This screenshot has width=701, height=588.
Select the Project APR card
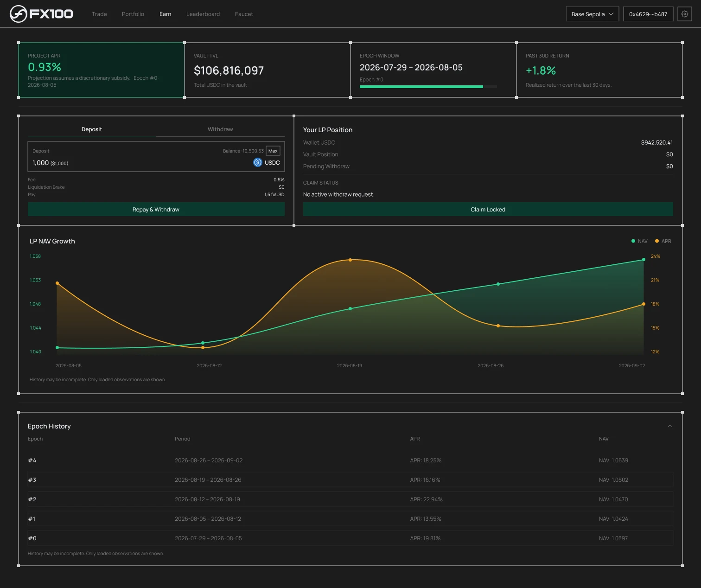pos(102,70)
